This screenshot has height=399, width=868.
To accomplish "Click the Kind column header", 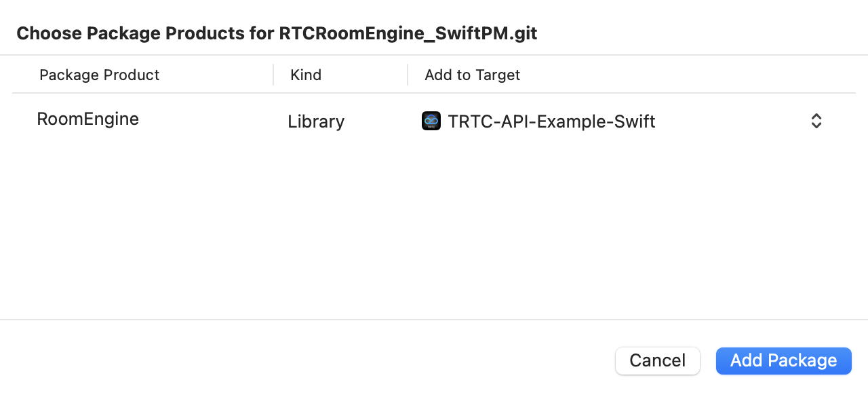I will [306, 75].
